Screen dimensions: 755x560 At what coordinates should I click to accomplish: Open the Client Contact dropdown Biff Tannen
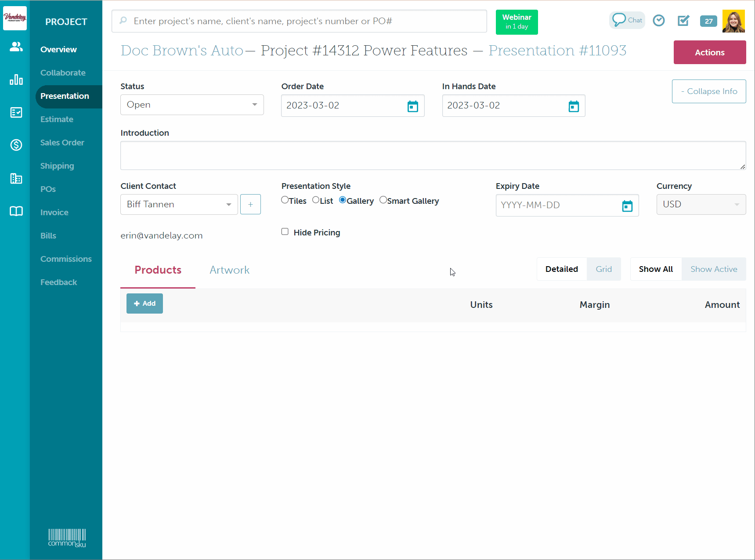(x=179, y=205)
